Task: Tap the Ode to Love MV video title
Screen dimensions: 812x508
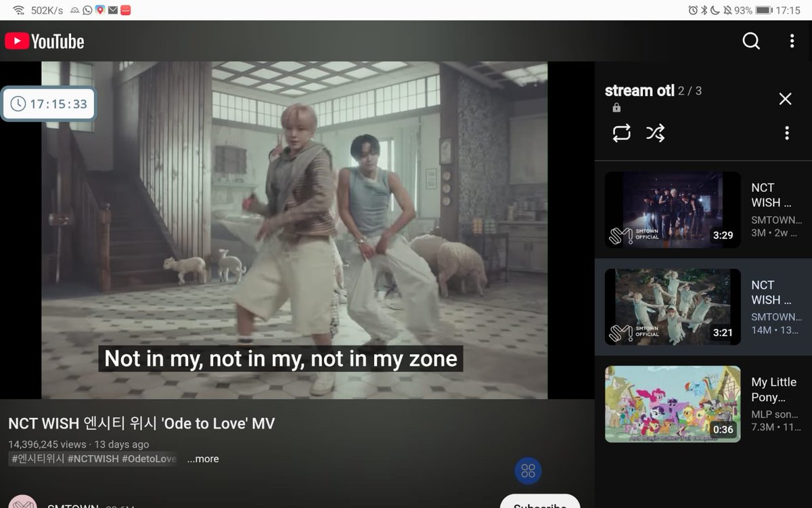Action: coord(141,423)
